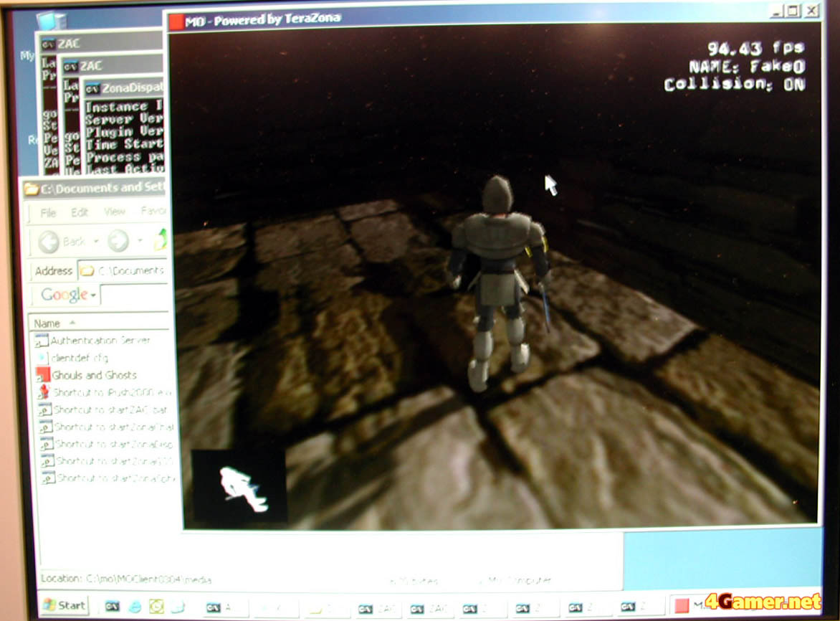
Task: Open the Forward button history dropdown
Action: point(140,242)
